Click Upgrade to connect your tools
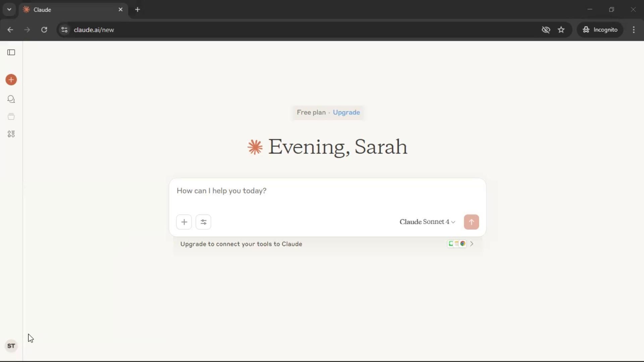The height and width of the screenshot is (362, 644). coord(241,244)
